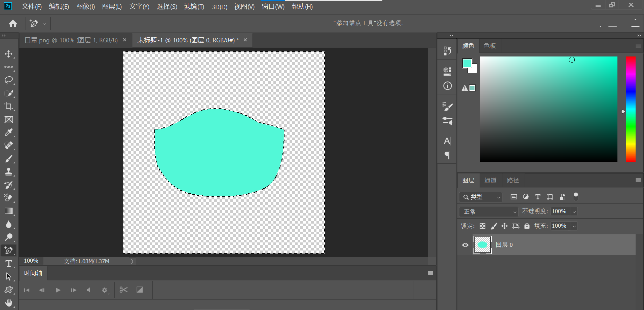
Task: Select the Custom Shape tool
Action: click(x=9, y=290)
